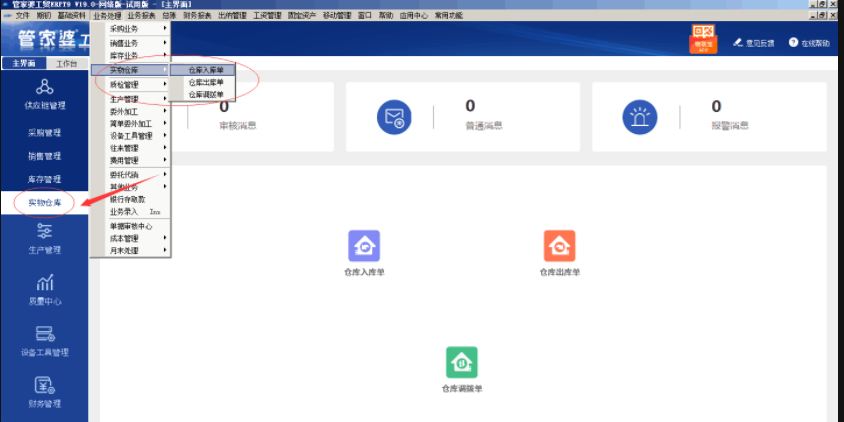This screenshot has height=422, width=844.
Task: Expand the 生产管理 submenu in dropdown menu
Action: tap(130, 99)
